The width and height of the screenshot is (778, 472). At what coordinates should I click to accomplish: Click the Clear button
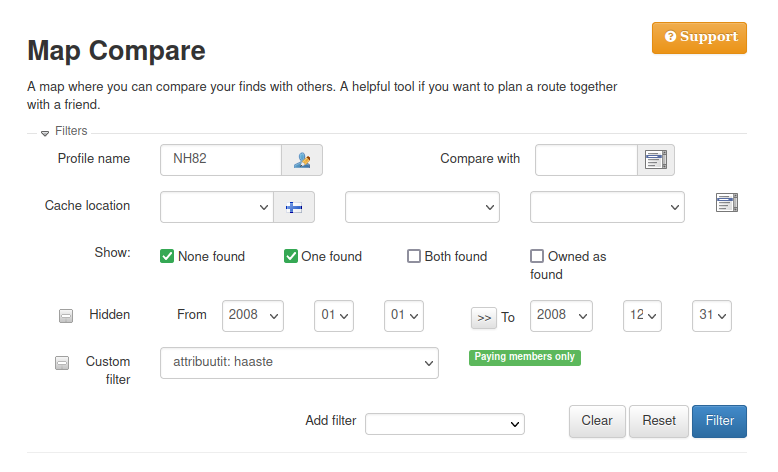point(597,421)
